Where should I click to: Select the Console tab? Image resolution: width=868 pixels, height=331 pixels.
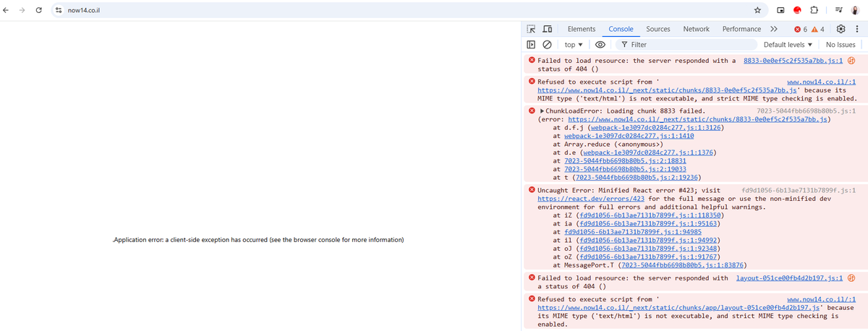[621, 29]
